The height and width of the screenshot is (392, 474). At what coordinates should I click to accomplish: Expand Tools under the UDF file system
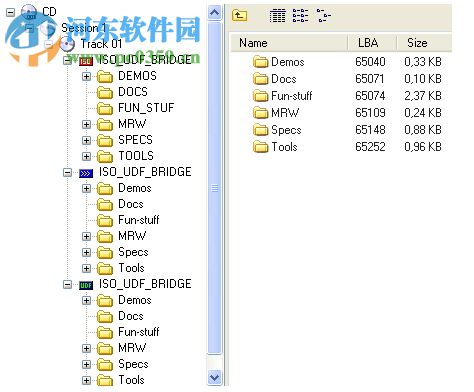click(x=86, y=381)
